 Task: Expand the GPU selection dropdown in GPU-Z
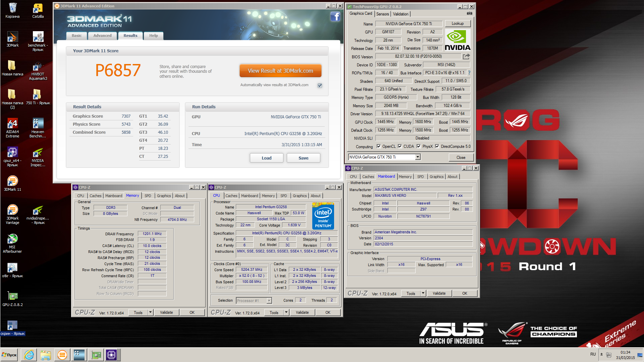coord(418,157)
